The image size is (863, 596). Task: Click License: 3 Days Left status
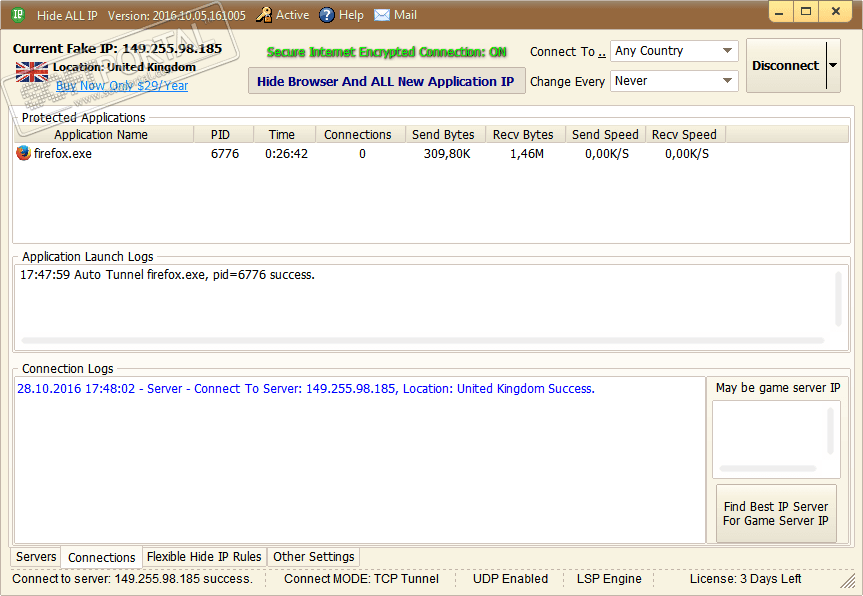point(745,579)
